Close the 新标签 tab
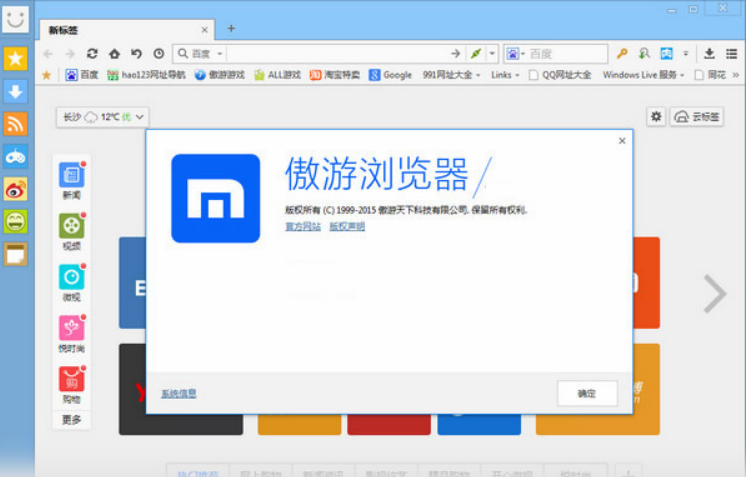The image size is (746, 477). tap(205, 30)
